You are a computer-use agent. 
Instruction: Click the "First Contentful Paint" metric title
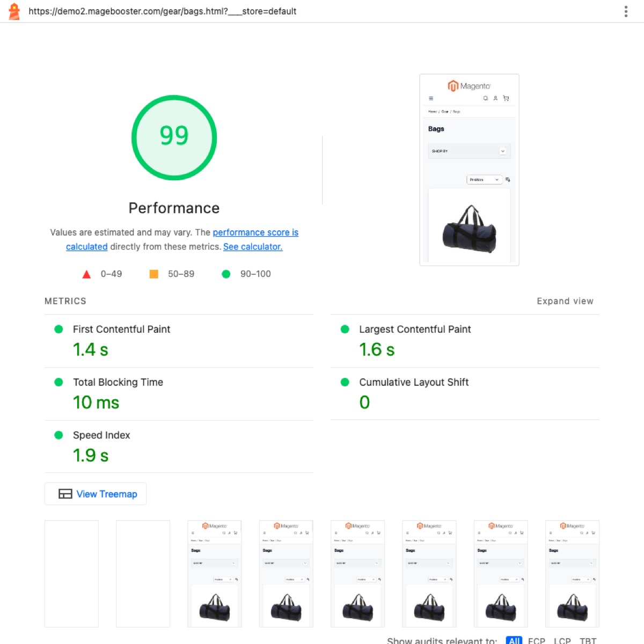point(121,330)
